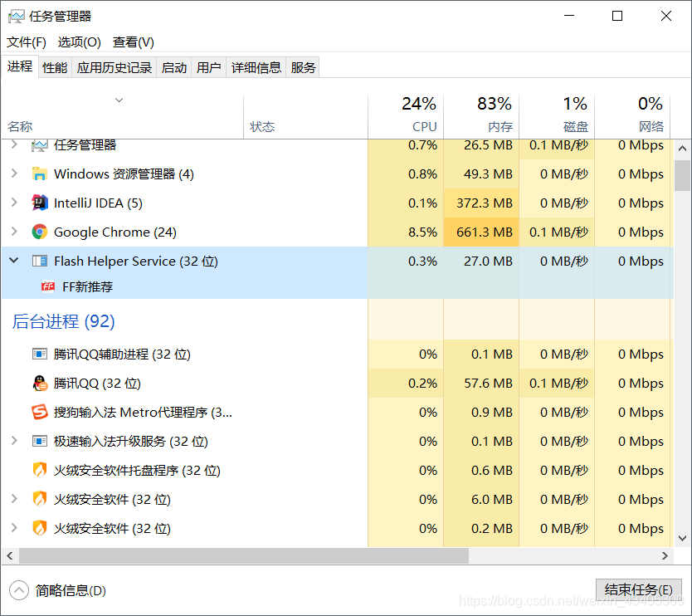Screen dimensions: 692x616
Task: Click the 火绒安全软件托盘程序 flame icon
Action: tap(39, 470)
